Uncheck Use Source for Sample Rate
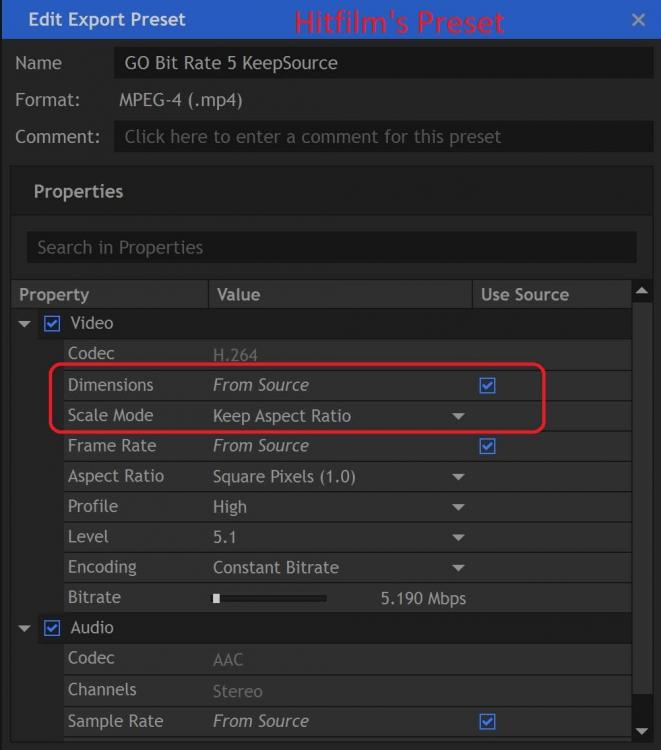The width and height of the screenshot is (661, 750). pos(487,721)
